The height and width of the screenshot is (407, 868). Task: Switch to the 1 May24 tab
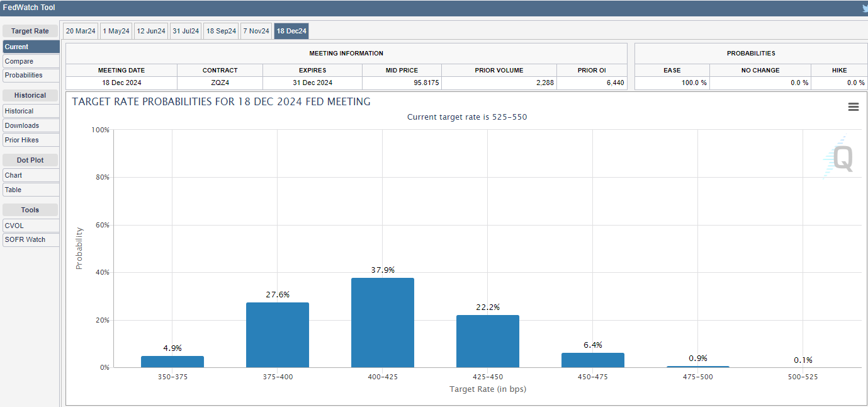[x=116, y=31]
